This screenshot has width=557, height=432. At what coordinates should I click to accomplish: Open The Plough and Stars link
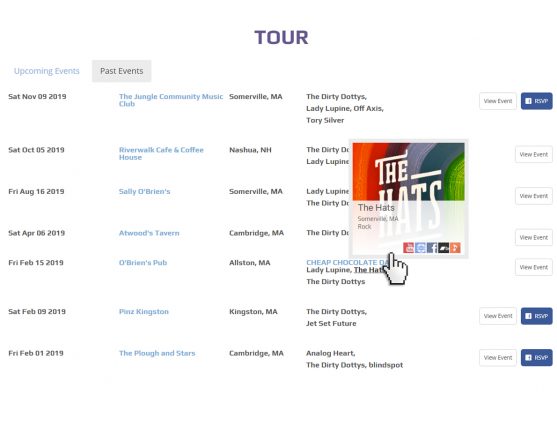click(x=157, y=353)
